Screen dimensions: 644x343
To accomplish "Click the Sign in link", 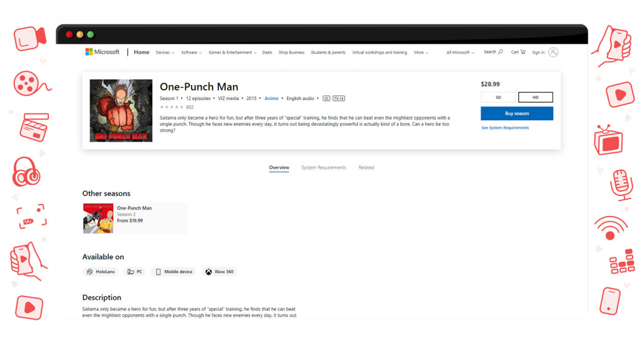I will click(x=538, y=52).
